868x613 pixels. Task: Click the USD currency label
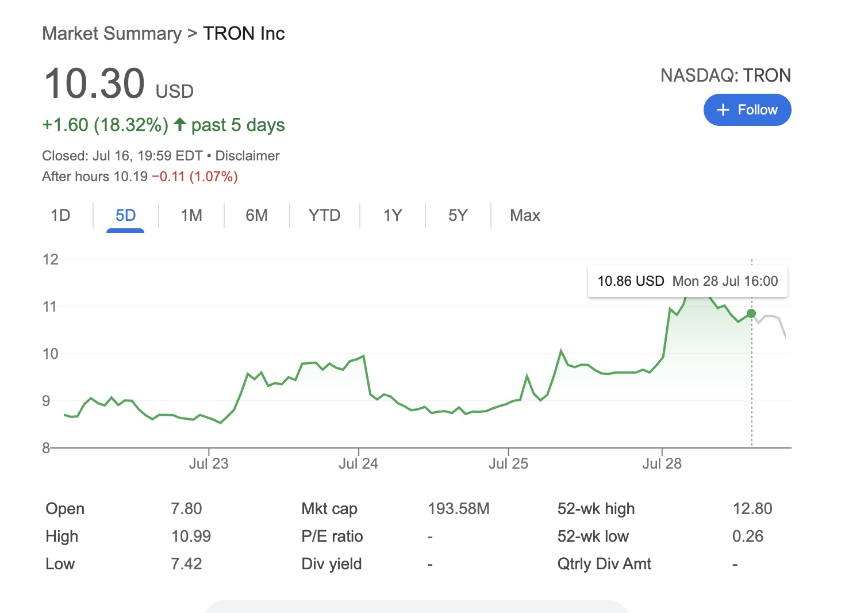click(x=175, y=91)
